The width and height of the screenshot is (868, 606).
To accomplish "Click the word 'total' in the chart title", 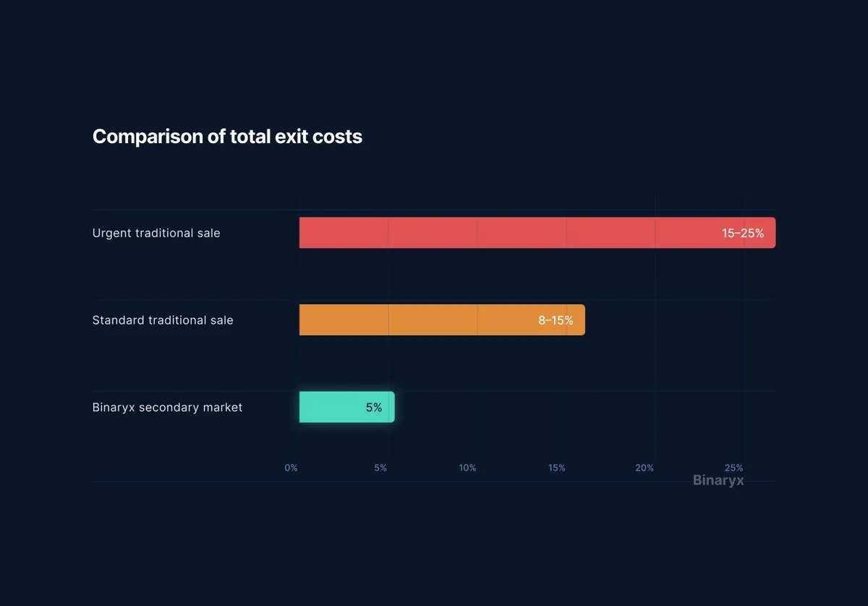I will pos(250,137).
